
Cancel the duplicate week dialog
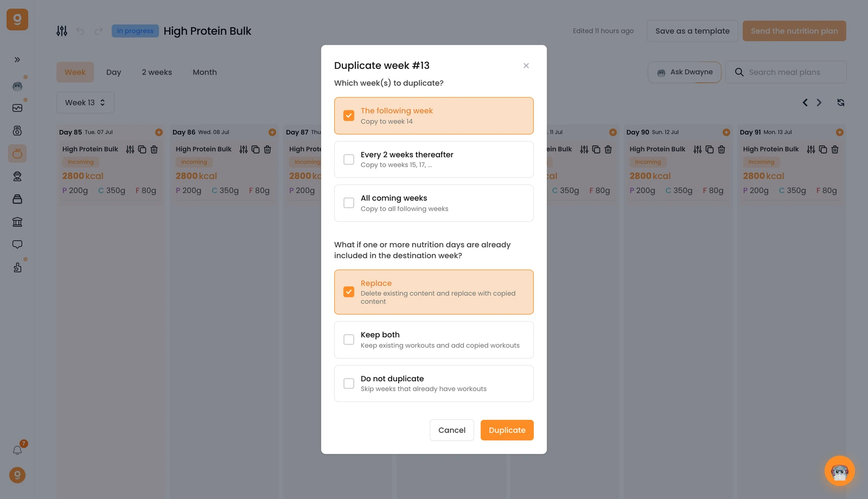(452, 430)
